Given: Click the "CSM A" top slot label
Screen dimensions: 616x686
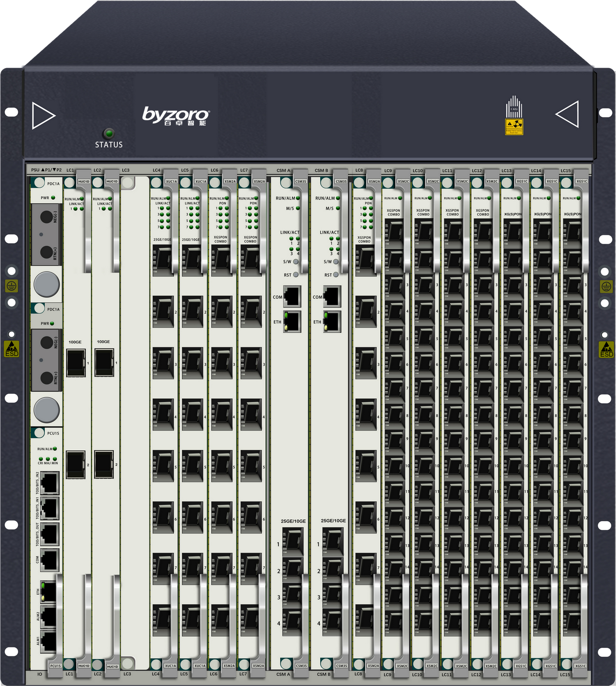Looking at the screenshot, I should 283,170.
